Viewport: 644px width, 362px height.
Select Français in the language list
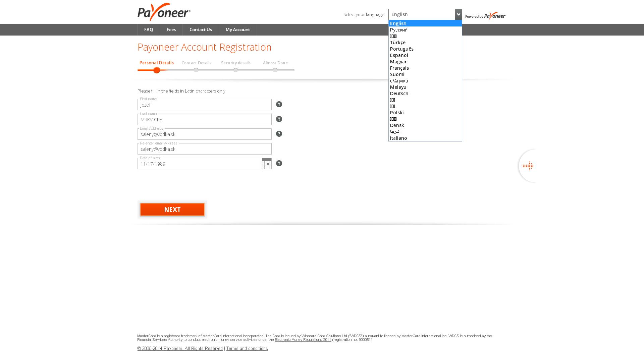(x=425, y=68)
